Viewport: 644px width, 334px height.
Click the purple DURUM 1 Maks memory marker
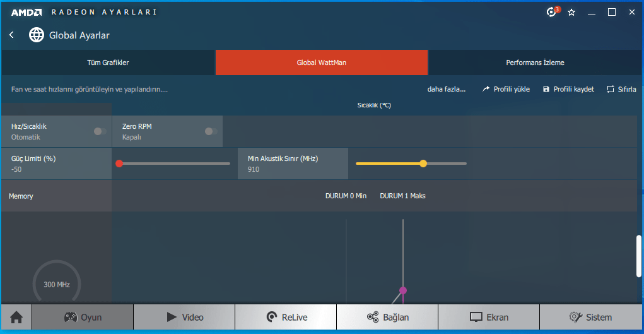point(403,290)
